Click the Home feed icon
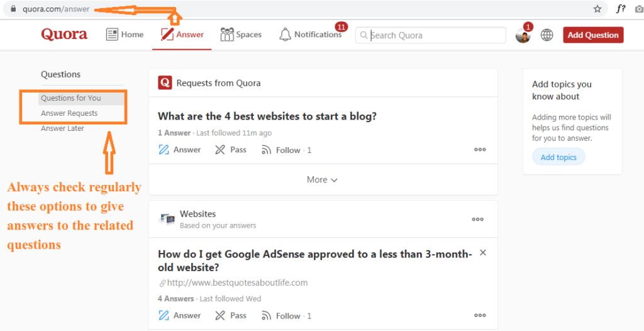 pyautogui.click(x=112, y=35)
